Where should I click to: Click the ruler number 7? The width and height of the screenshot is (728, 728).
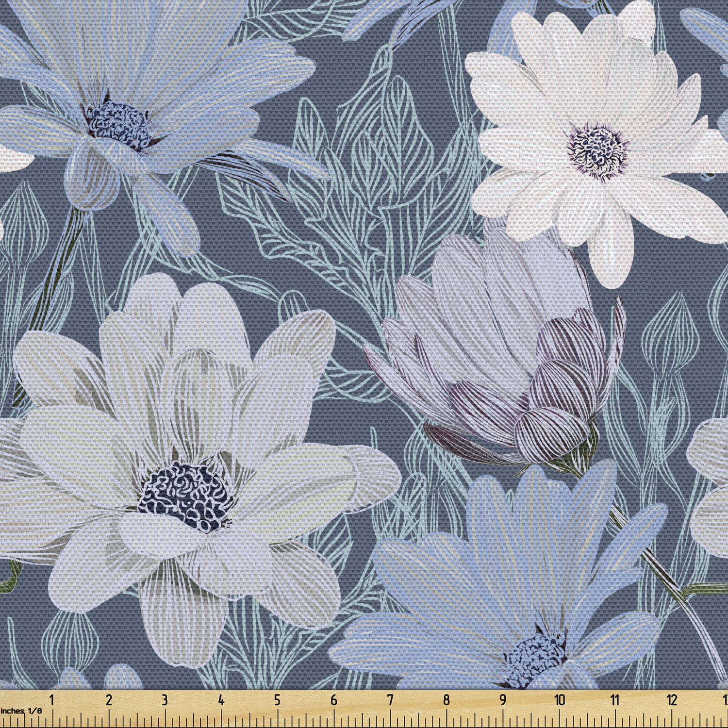click(x=390, y=700)
